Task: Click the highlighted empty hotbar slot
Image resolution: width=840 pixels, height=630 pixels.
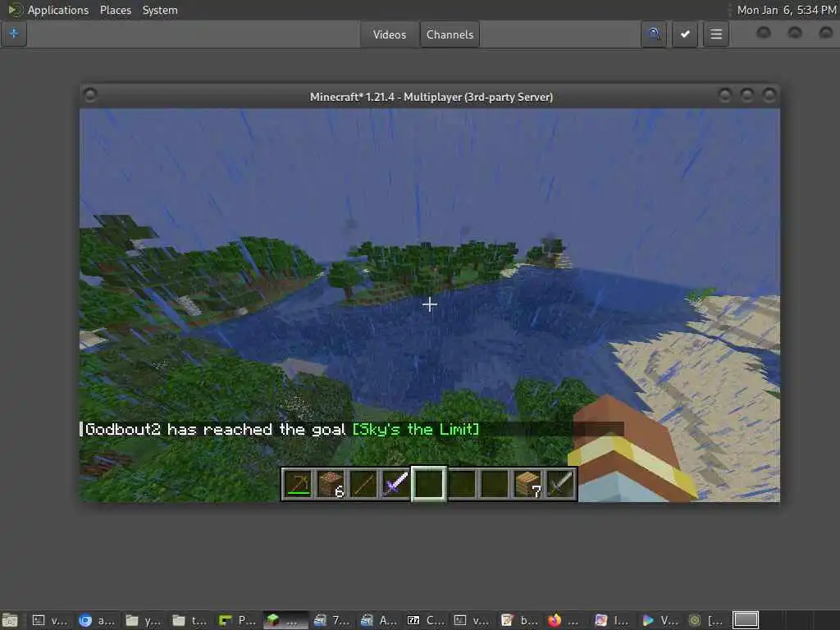Action: (x=428, y=484)
